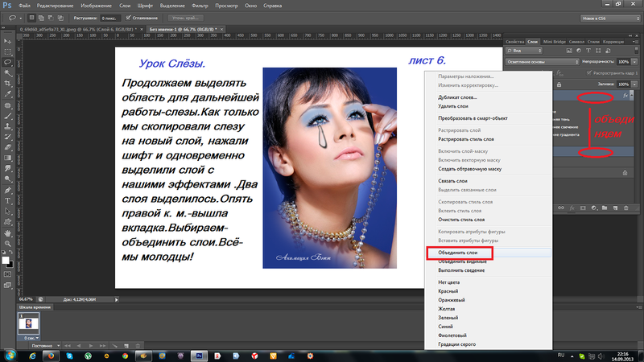Pick the foreground color swatch

coord(5,259)
